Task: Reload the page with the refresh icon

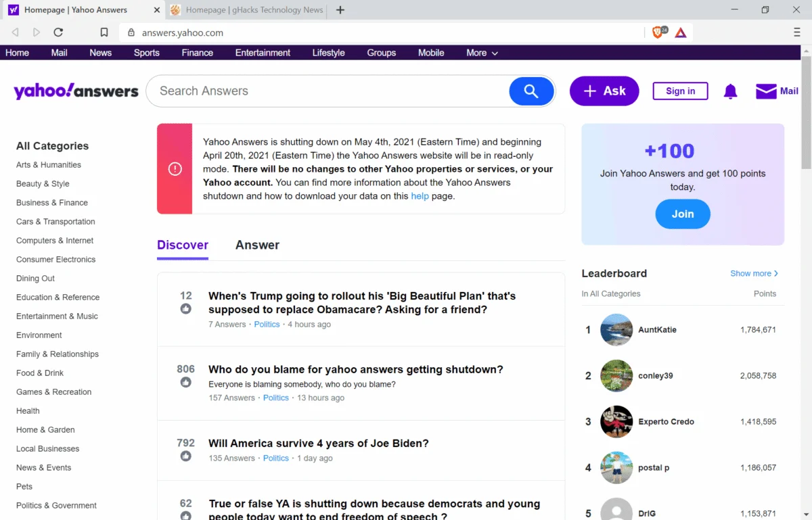Action: [x=58, y=32]
